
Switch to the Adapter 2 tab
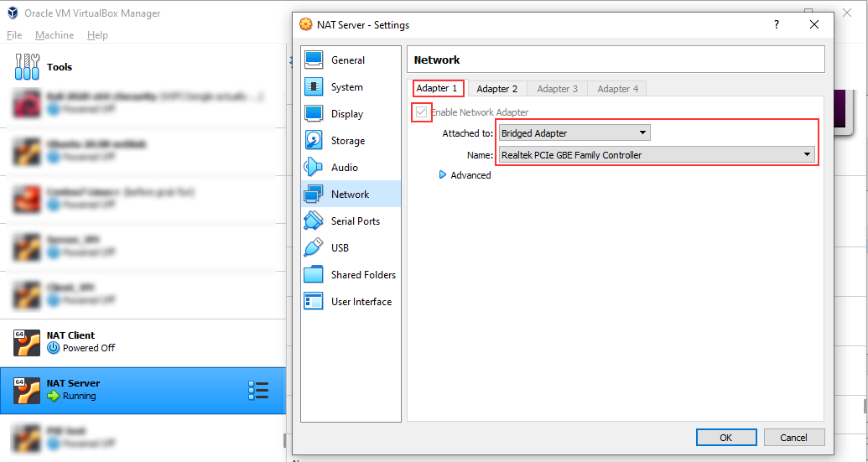click(x=496, y=89)
